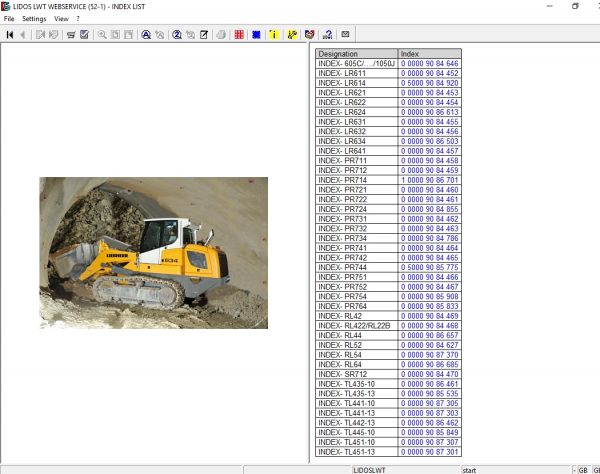Select row INDEX- PR764

pyautogui.click(x=388, y=306)
